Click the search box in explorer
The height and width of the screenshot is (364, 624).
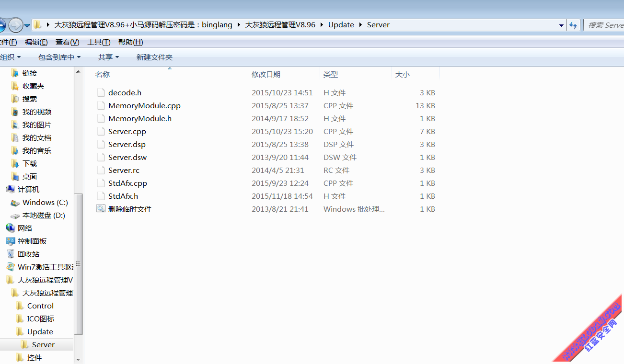click(x=604, y=25)
